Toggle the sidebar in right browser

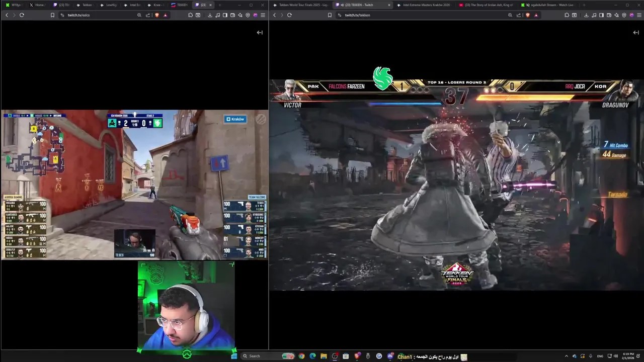(601, 15)
